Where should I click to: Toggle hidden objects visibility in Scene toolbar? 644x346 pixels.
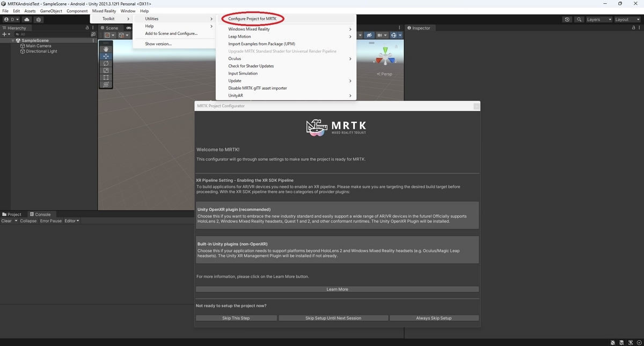(369, 35)
